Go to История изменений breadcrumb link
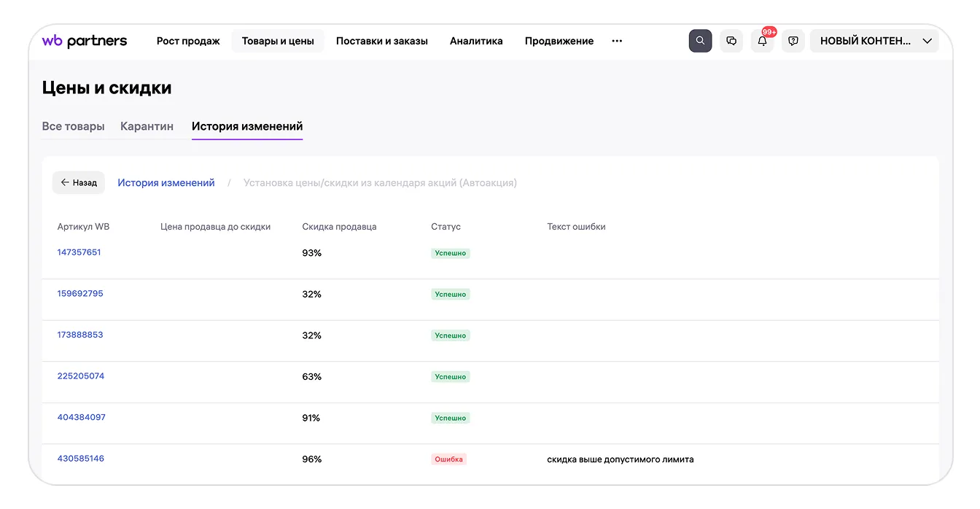The width and height of the screenshot is (980, 509). pyautogui.click(x=166, y=183)
